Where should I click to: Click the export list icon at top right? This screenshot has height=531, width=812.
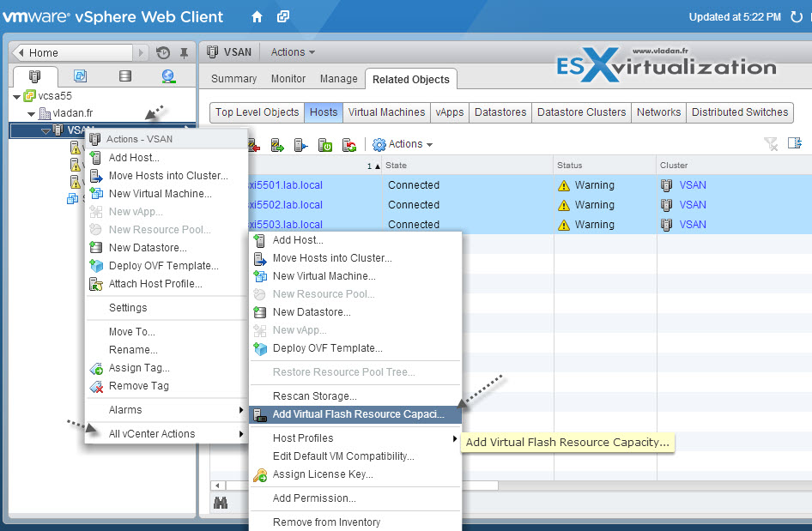[795, 143]
